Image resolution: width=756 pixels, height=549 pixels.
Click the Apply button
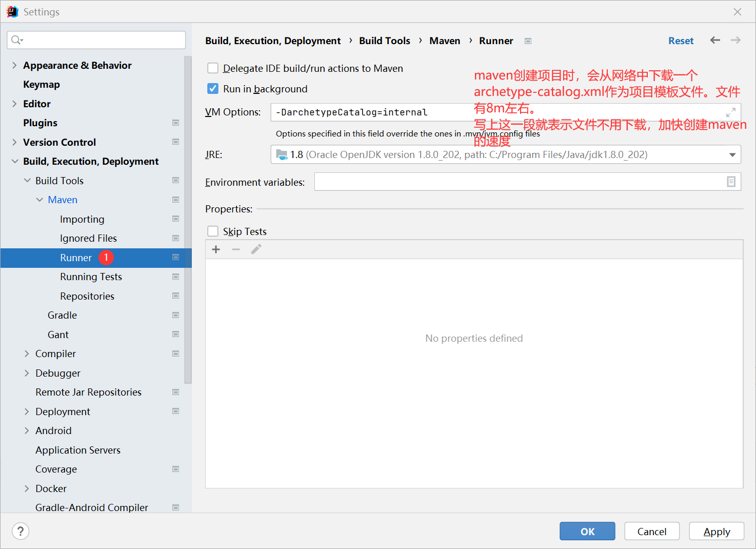717,531
